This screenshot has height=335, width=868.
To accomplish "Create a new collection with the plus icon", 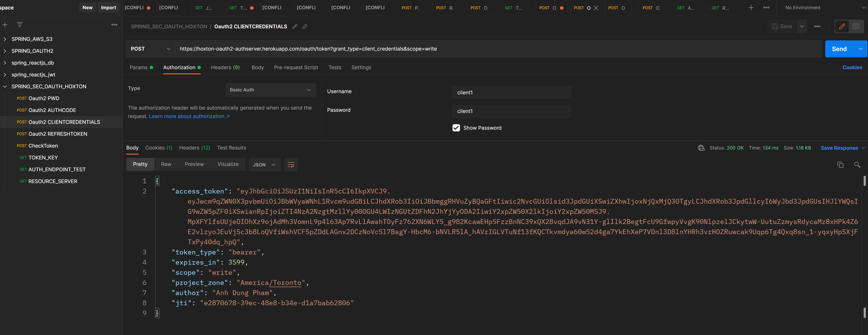I will coord(5,24).
